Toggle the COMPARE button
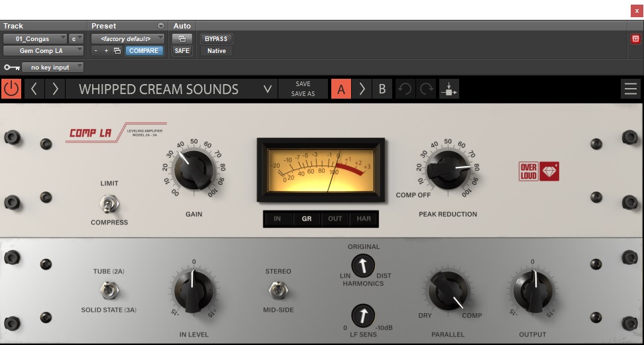The height and width of the screenshot is (345, 644). [x=144, y=51]
